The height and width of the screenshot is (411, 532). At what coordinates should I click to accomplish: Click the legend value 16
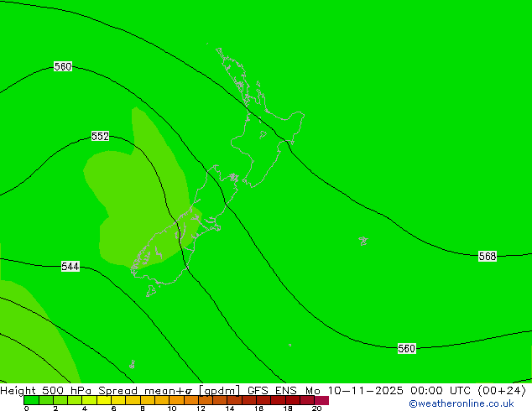pos(259,408)
